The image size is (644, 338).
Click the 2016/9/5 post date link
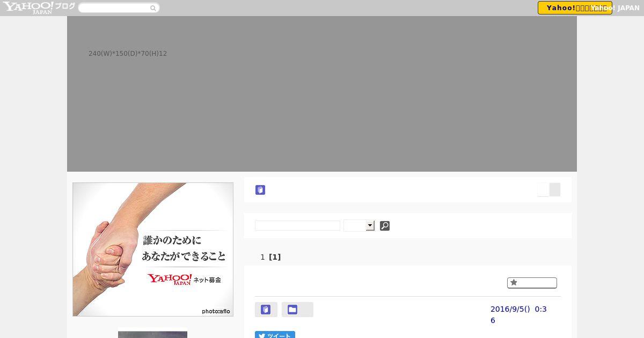pos(519,314)
